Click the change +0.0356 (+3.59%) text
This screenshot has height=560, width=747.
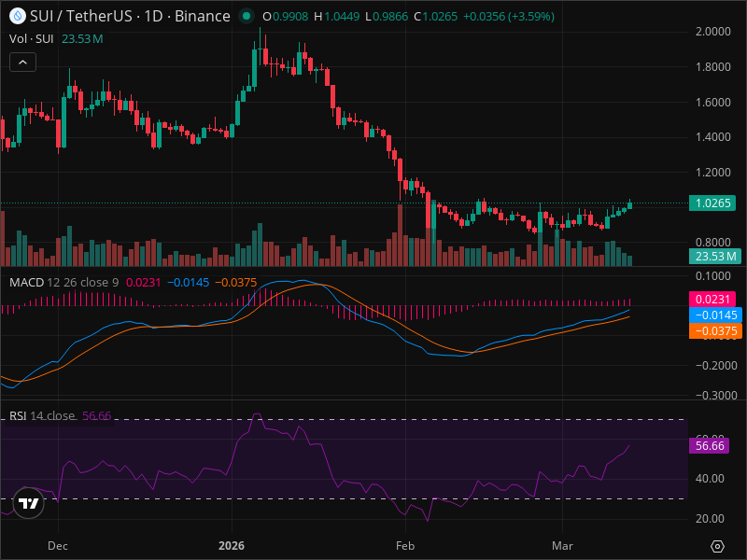click(509, 17)
